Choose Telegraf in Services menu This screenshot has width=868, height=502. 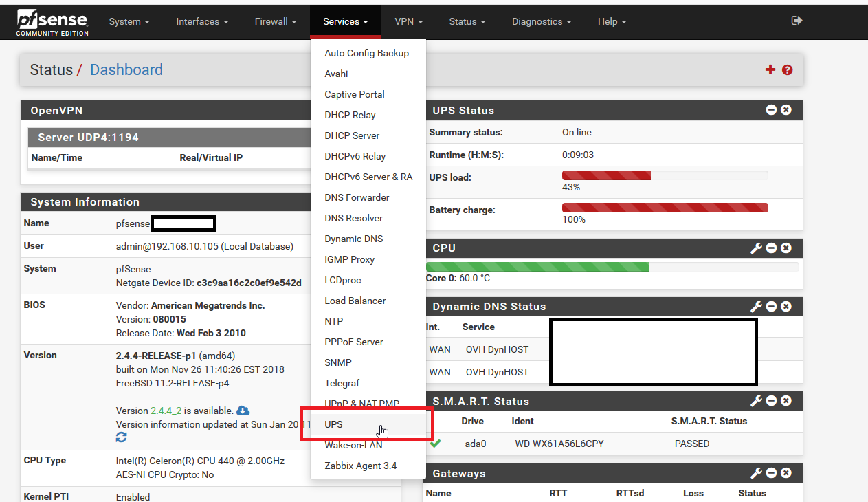(x=368, y=383)
